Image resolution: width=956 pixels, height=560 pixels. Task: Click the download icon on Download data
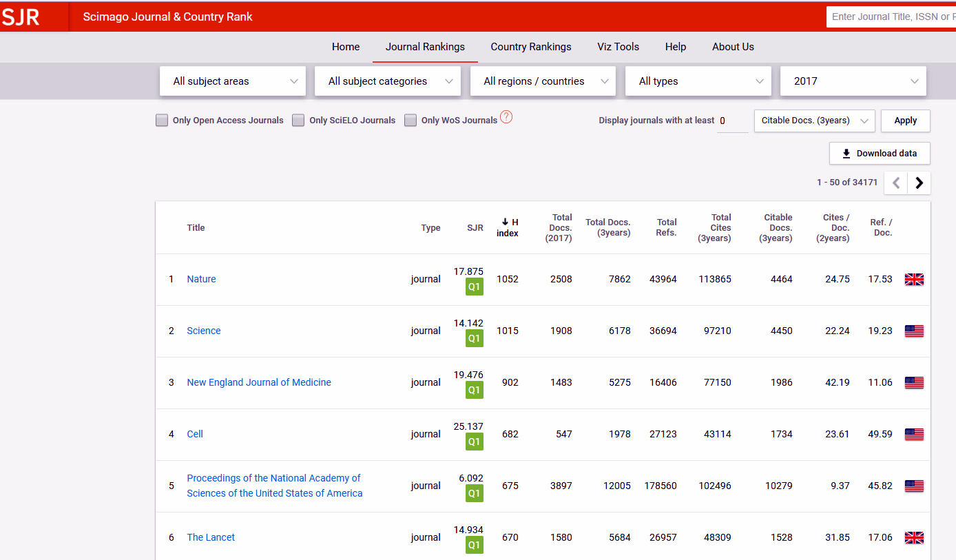(845, 153)
